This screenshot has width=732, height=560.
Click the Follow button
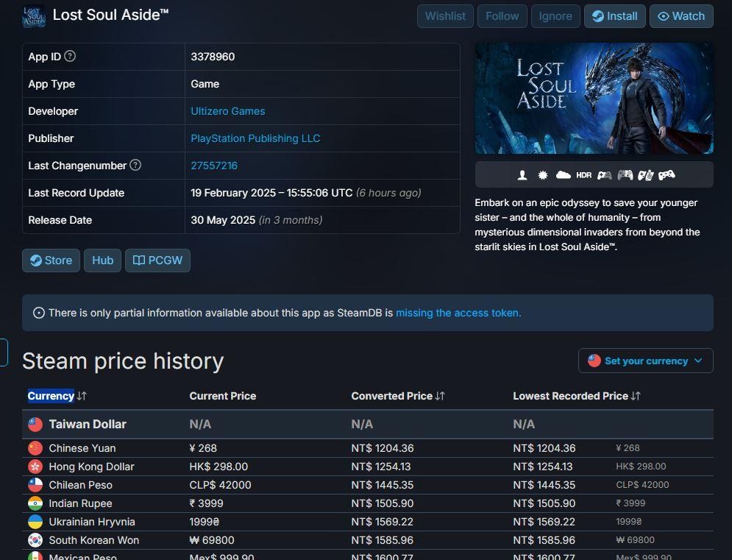[x=502, y=16]
